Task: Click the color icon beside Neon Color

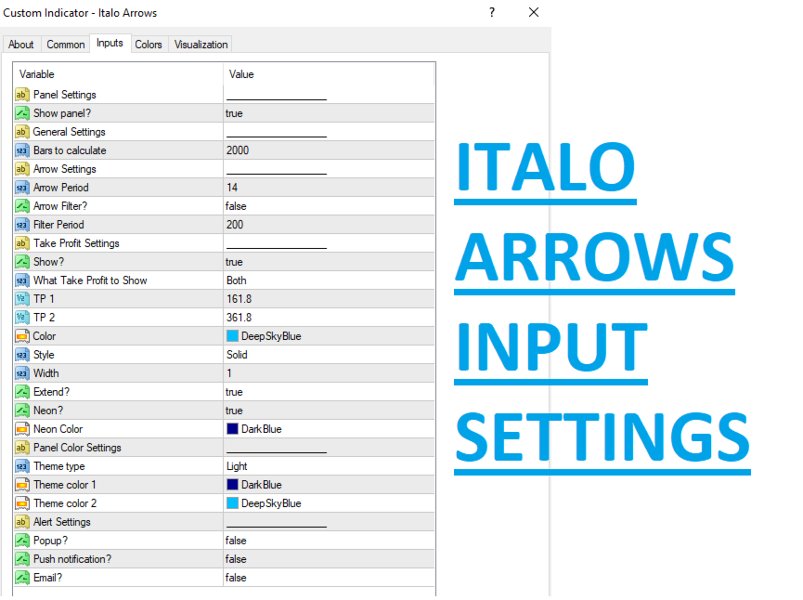Action: coord(22,429)
